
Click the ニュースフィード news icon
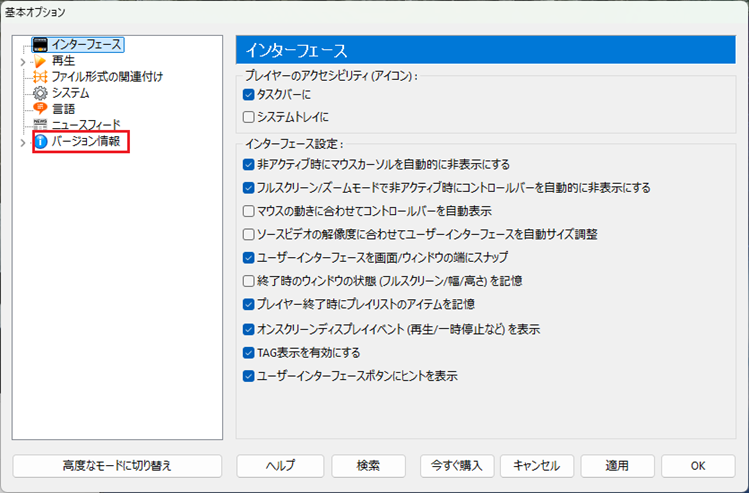40,124
